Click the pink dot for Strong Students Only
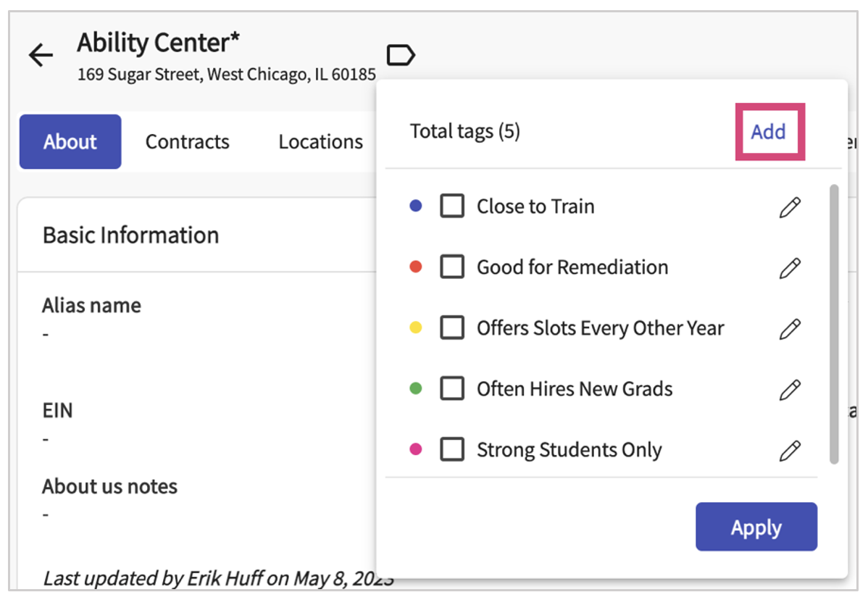Screen dimensions: 868x600 (416, 450)
